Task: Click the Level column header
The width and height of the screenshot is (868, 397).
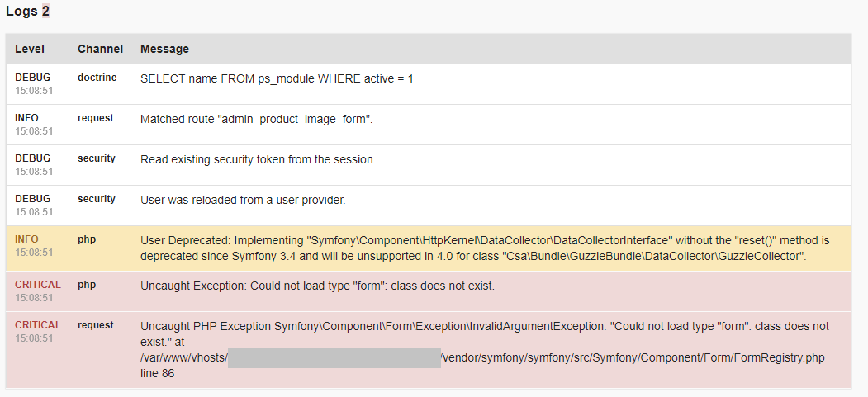Action: point(30,49)
